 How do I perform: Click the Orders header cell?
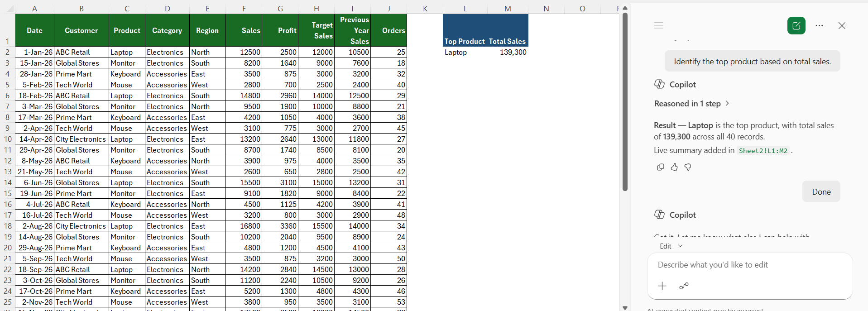388,30
